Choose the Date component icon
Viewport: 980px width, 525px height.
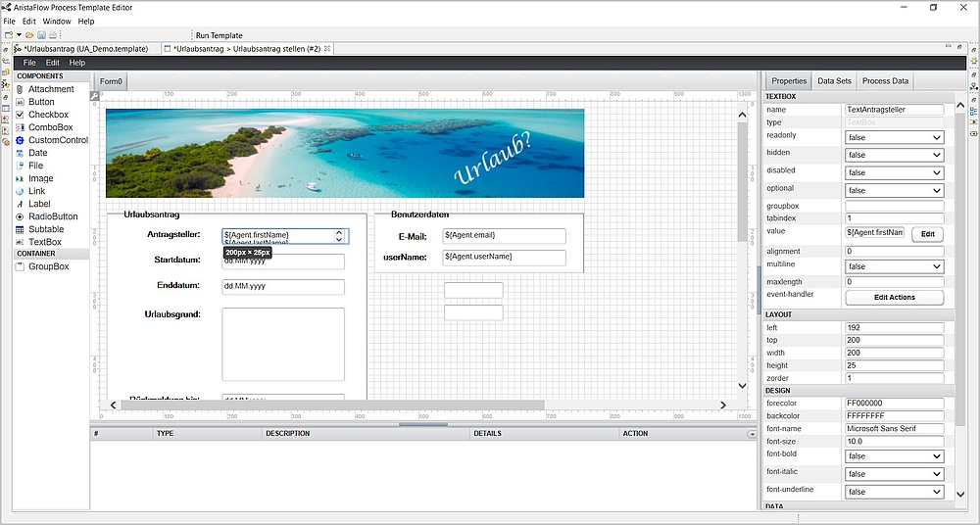tap(20, 153)
